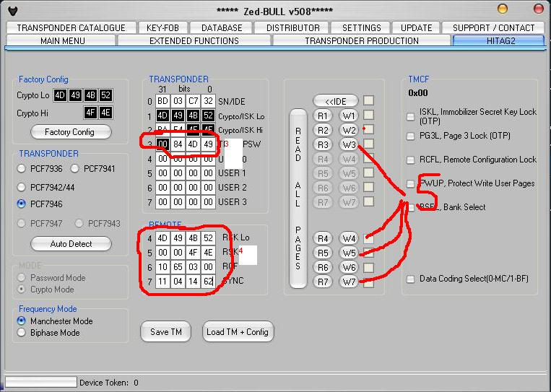Open the SETTINGS tab

pos(361,27)
